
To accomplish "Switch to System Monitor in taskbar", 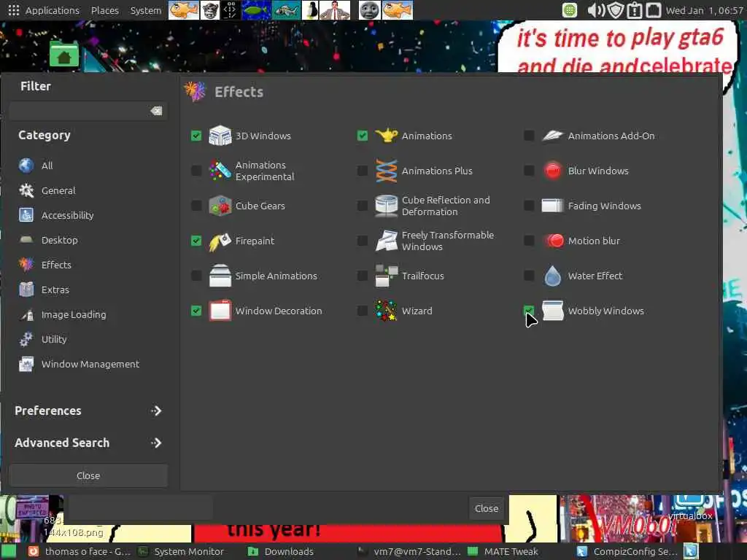I will point(182,551).
